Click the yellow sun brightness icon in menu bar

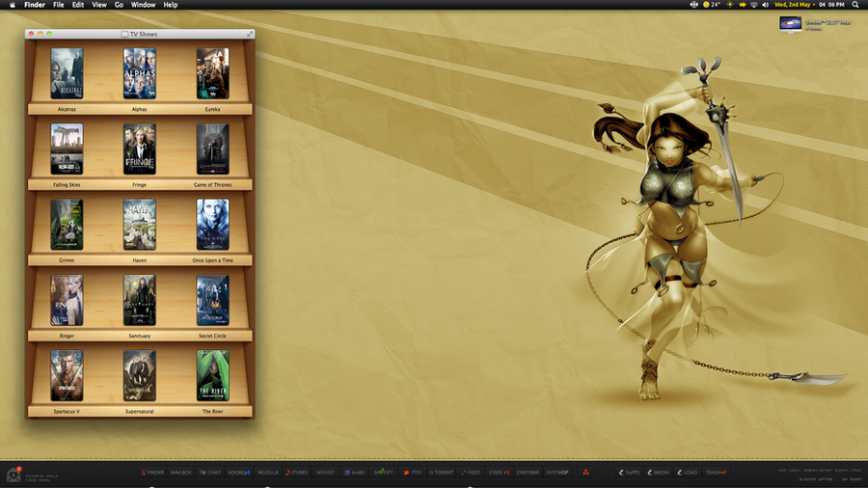(730, 5)
